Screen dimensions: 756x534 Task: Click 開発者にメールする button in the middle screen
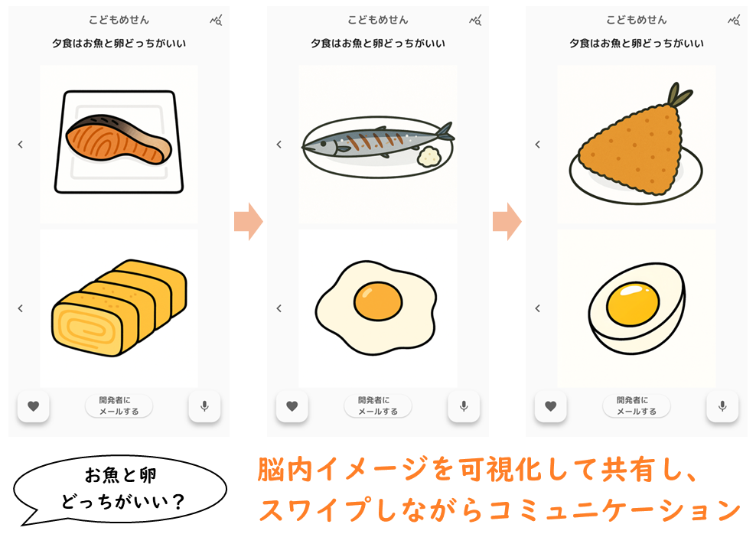[x=378, y=405]
